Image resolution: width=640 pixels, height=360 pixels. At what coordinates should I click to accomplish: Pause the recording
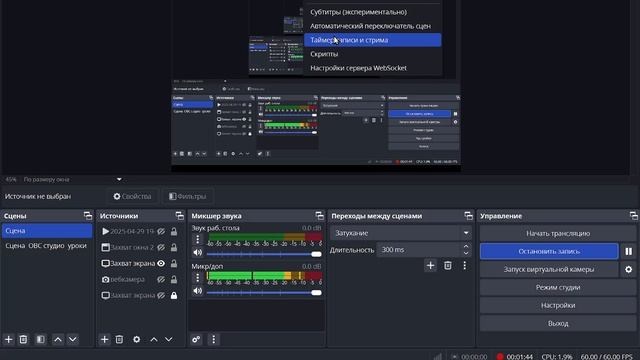pyautogui.click(x=629, y=251)
